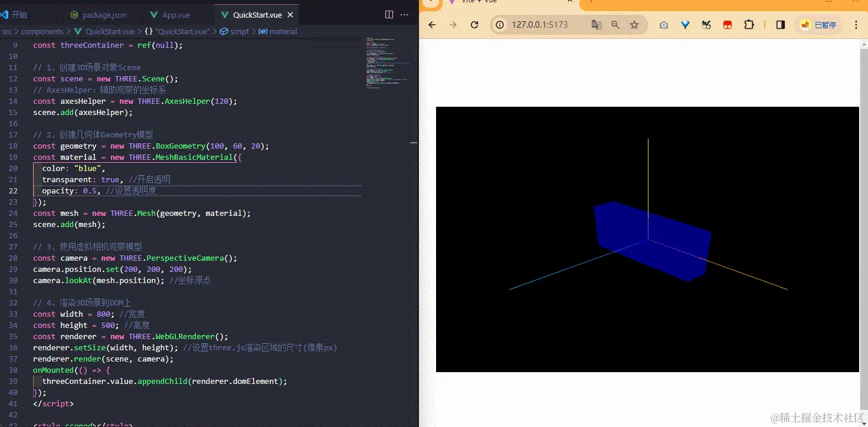This screenshot has width=868, height=427.
Task: Open the Google Translate icon in address bar
Action: 597,25
